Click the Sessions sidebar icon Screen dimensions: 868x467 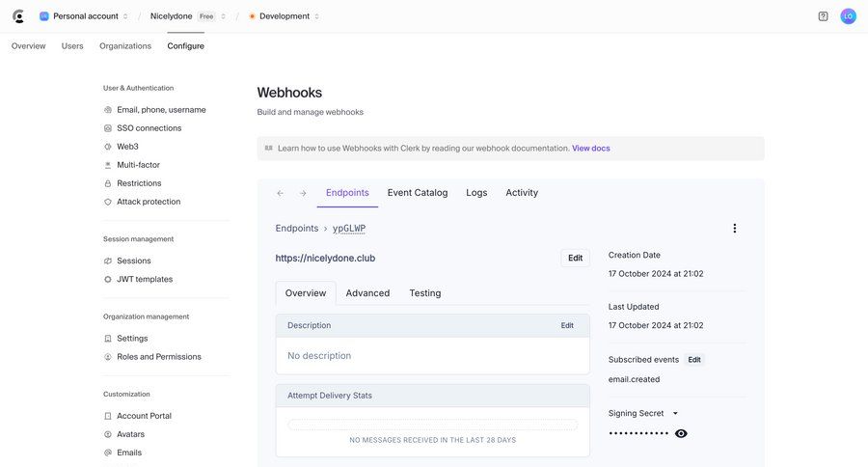point(108,261)
